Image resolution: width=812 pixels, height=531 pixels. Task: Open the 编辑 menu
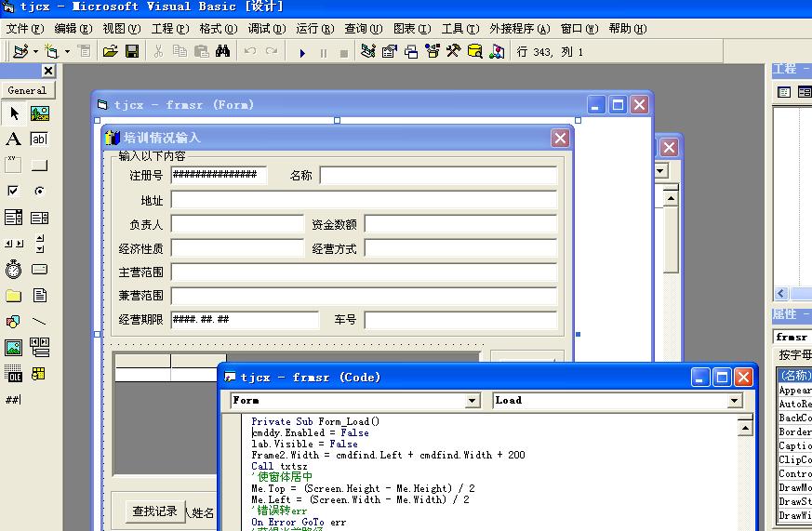pyautogui.click(x=73, y=29)
